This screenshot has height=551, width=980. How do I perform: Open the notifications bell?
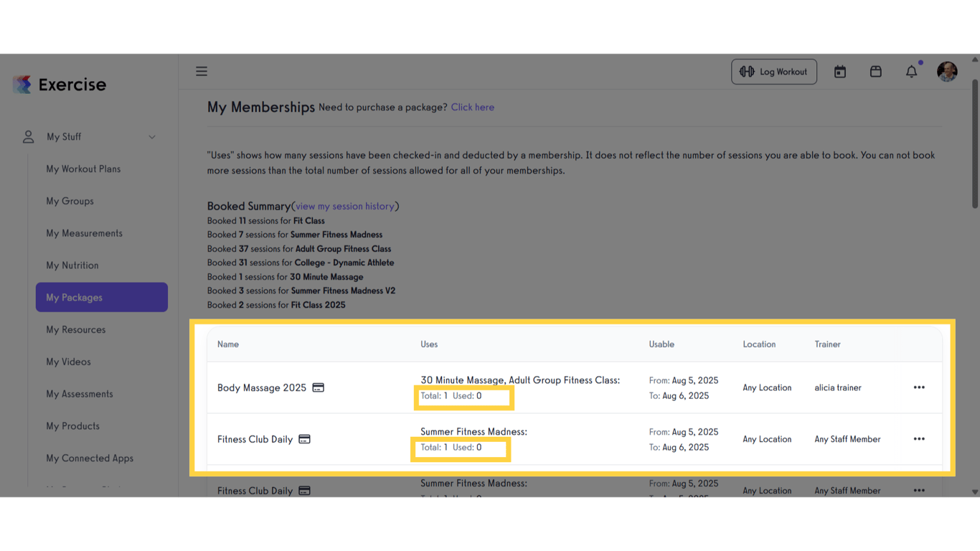911,72
